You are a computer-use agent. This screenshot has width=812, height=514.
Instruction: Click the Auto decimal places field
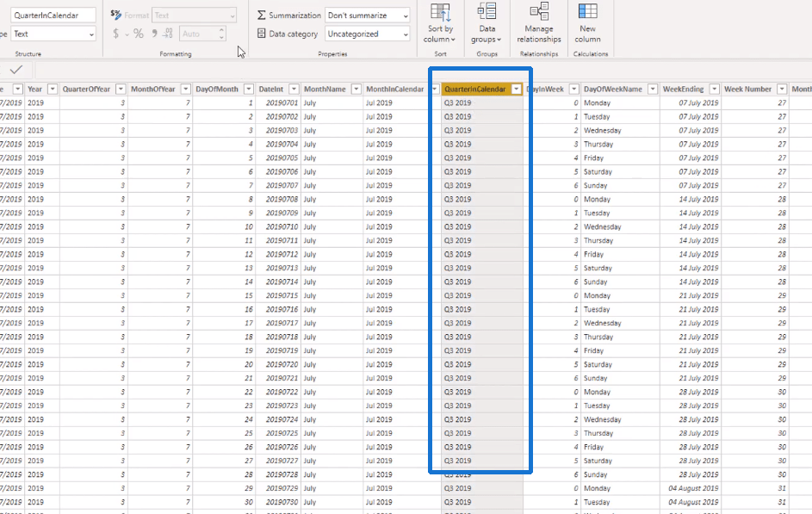(x=199, y=34)
